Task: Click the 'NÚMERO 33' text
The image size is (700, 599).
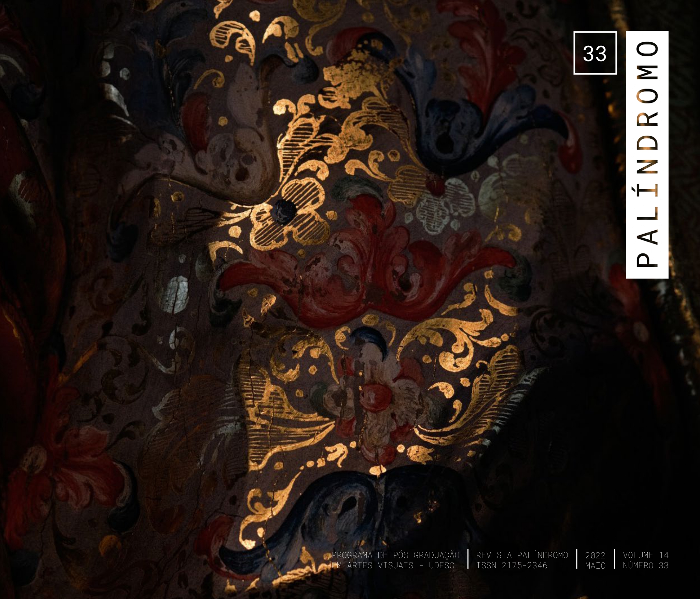Action: click(645, 566)
